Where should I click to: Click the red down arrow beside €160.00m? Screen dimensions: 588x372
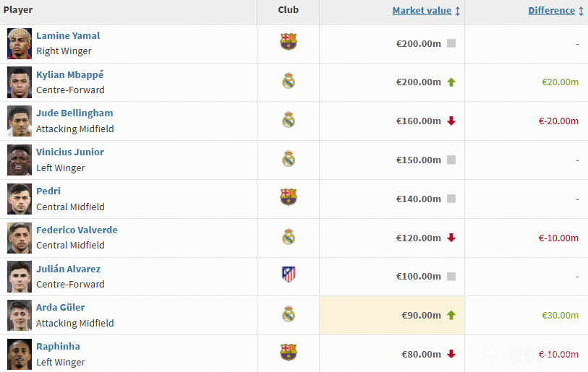[451, 121]
